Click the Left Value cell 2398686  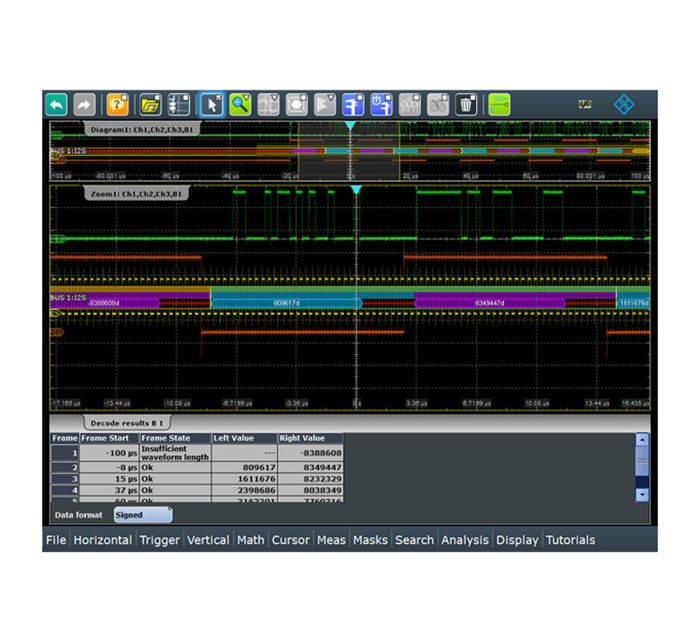pos(245,490)
